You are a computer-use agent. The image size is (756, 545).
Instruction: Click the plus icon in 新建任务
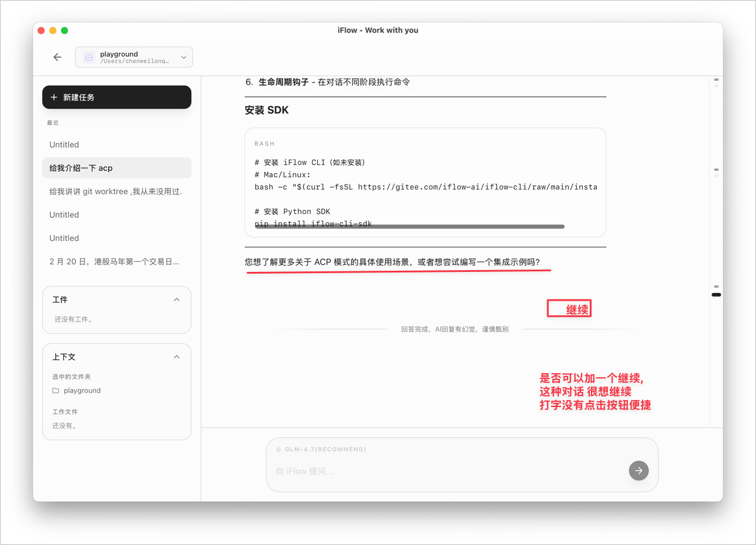[54, 97]
